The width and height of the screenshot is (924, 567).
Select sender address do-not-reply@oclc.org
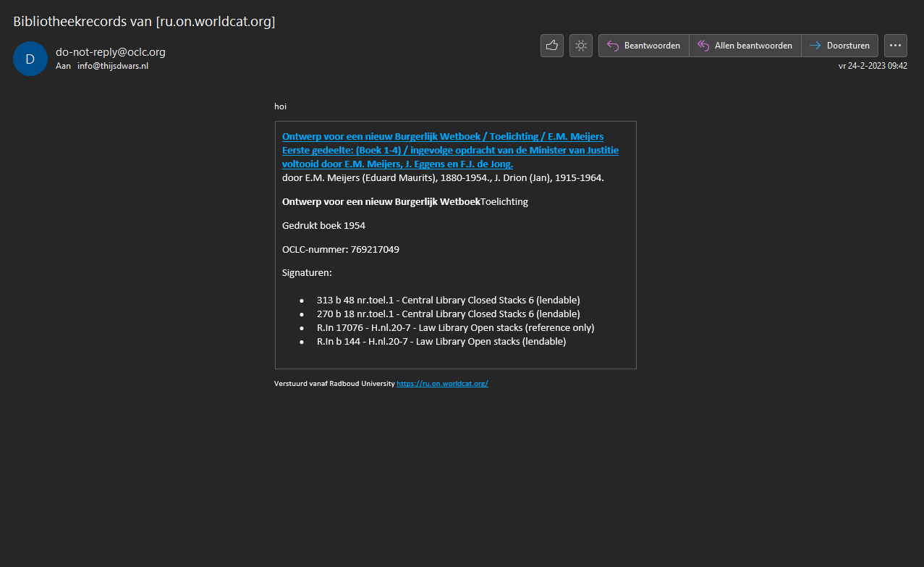click(111, 52)
